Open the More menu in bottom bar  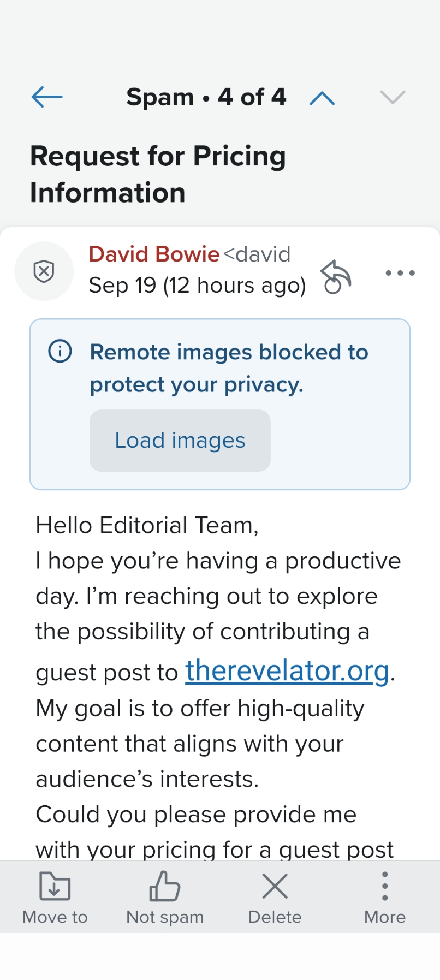[385, 896]
